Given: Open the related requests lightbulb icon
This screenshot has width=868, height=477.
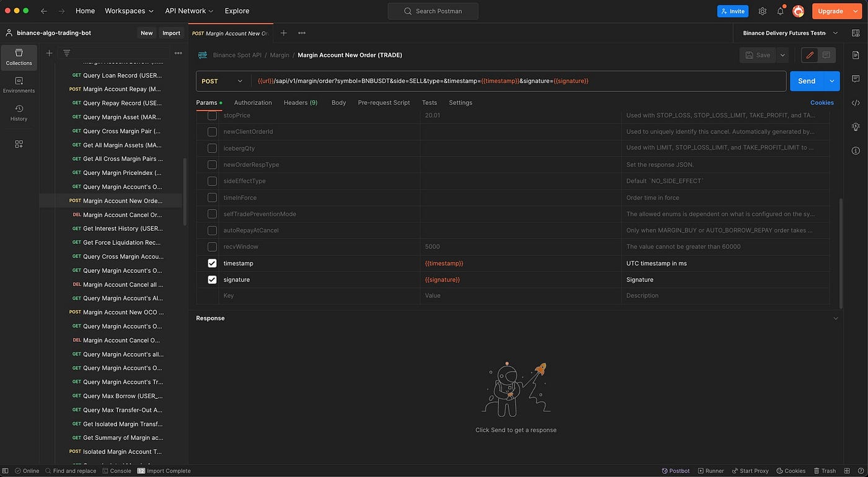Looking at the screenshot, I should click(856, 127).
